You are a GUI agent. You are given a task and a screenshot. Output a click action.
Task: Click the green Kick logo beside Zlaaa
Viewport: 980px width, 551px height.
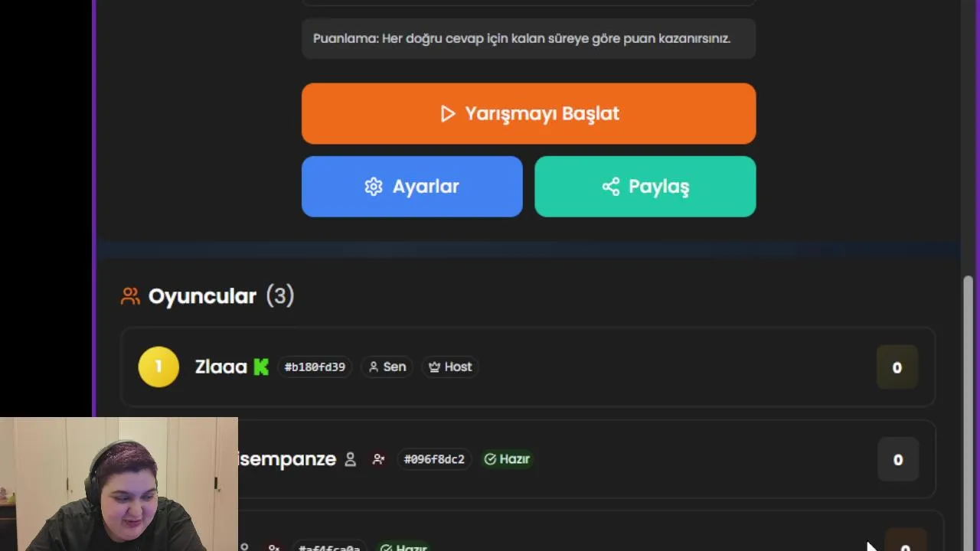point(261,367)
